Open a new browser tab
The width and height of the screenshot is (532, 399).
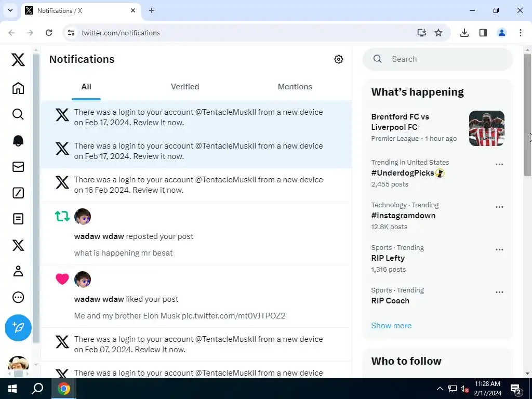(x=152, y=10)
